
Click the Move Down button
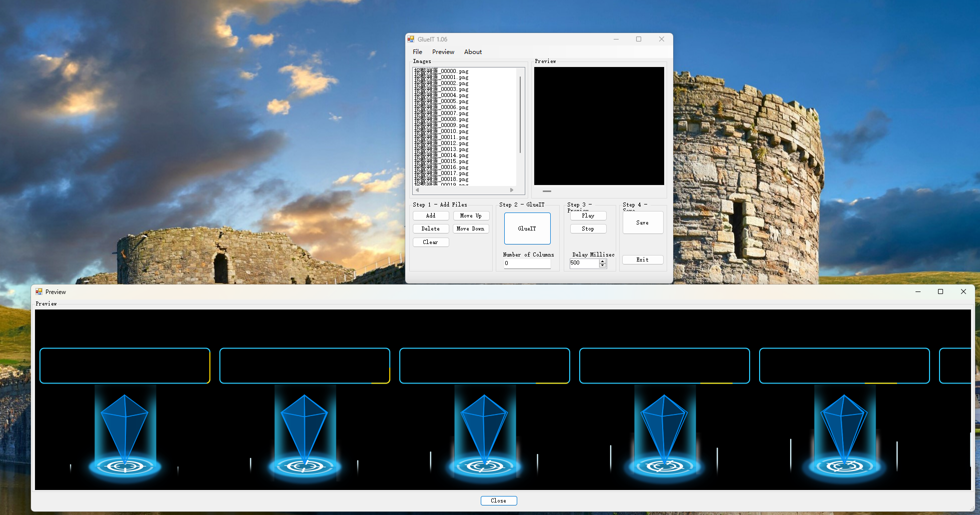tap(471, 228)
